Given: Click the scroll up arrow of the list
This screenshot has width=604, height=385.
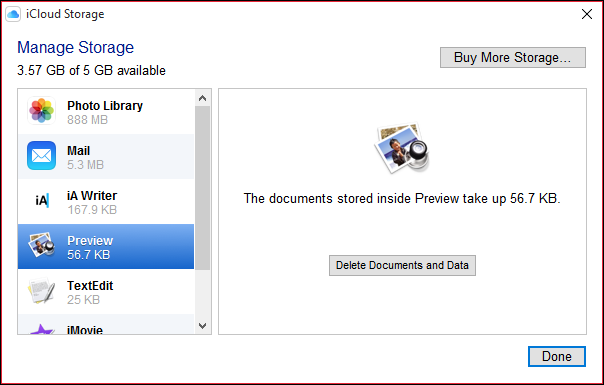Looking at the screenshot, I should (x=203, y=98).
